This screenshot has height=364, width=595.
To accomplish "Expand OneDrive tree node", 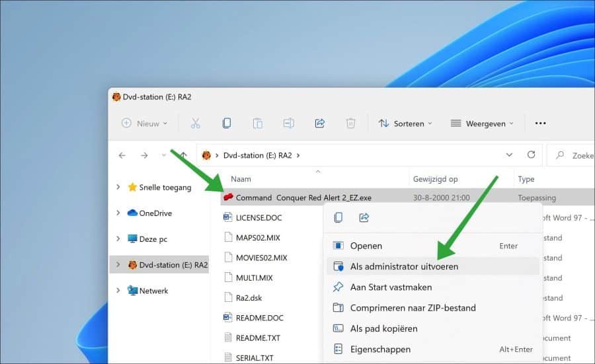I will point(118,213).
